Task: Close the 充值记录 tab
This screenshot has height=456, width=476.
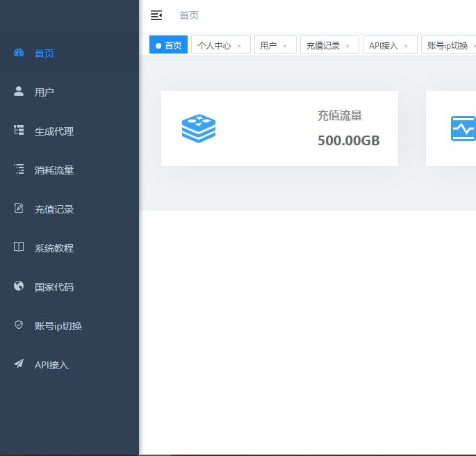Action: 347,46
